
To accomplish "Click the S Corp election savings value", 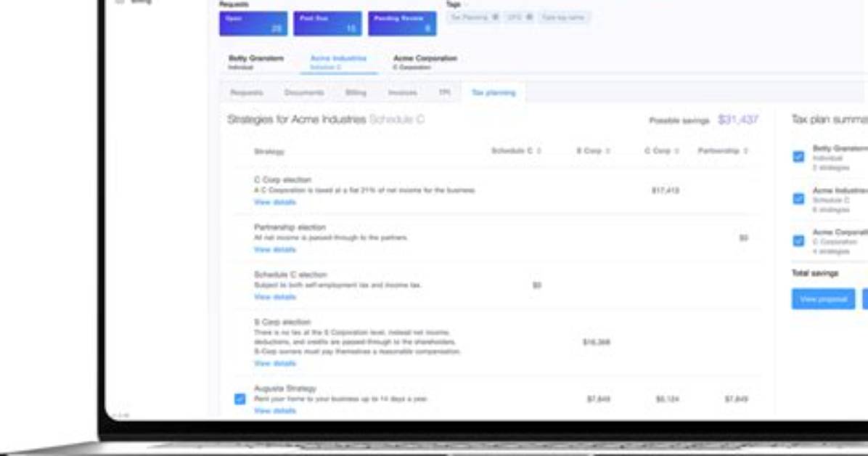I will (596, 343).
